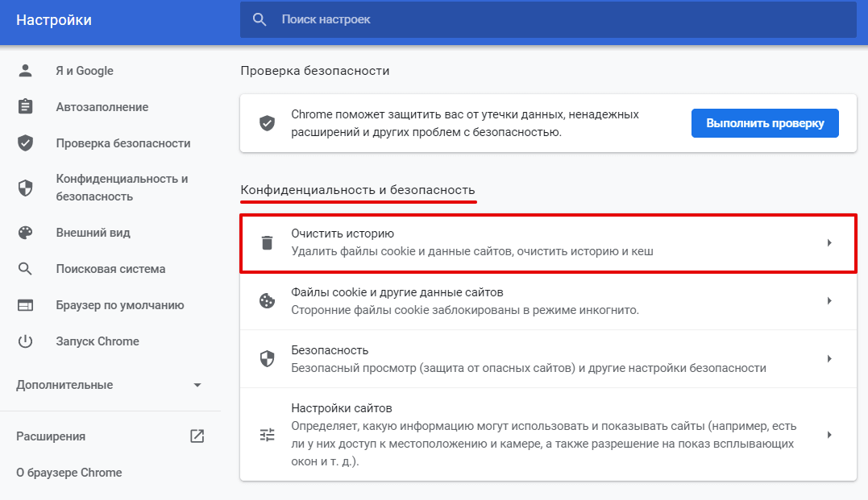
Task: Click the cookie icon for Файлы cookie
Action: pyautogui.click(x=267, y=300)
